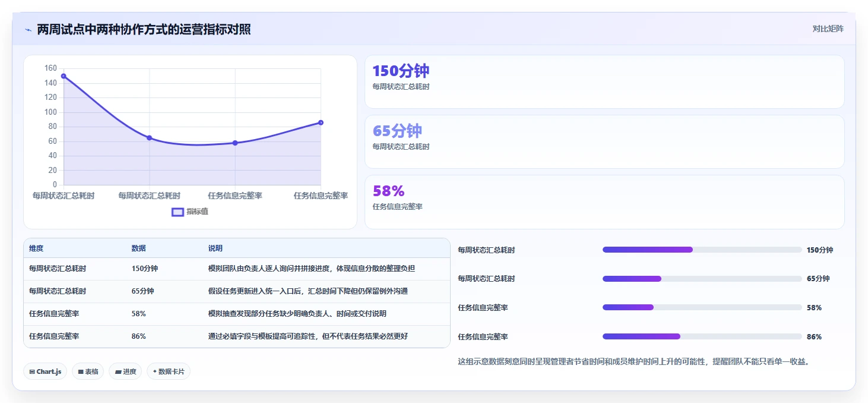Viewport: 868px width, 403px height.
Task: Click the lightning icon beside the dashboard title
Action: pos(28,29)
